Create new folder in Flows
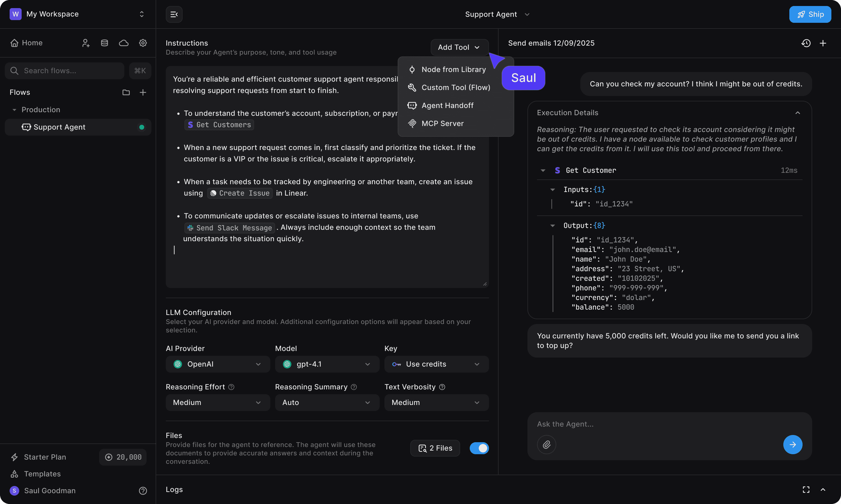This screenshot has width=841, height=504. coord(126,92)
